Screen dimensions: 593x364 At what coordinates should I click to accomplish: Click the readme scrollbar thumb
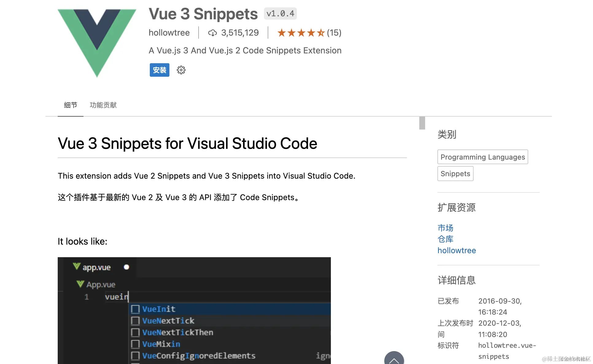tap(422, 123)
